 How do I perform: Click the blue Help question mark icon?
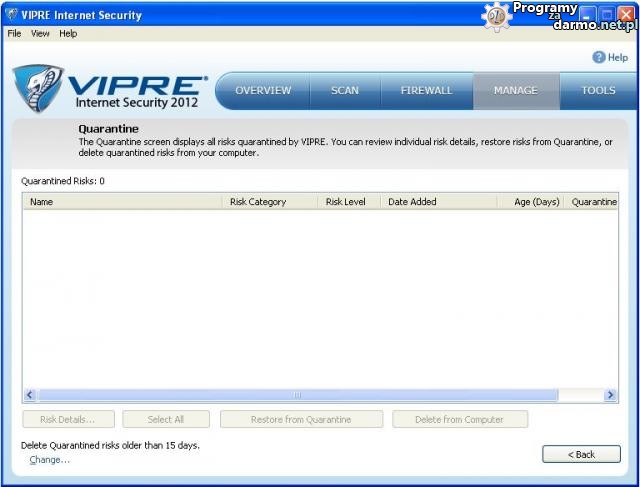pos(599,57)
